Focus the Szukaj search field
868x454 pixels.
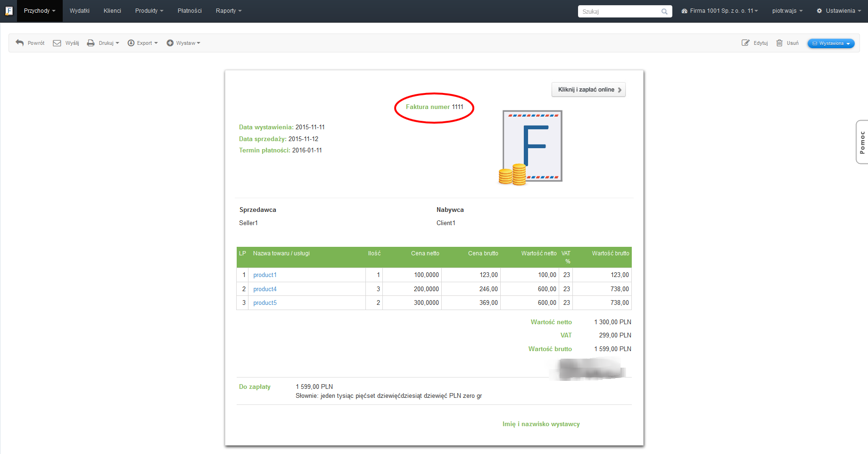tap(619, 11)
